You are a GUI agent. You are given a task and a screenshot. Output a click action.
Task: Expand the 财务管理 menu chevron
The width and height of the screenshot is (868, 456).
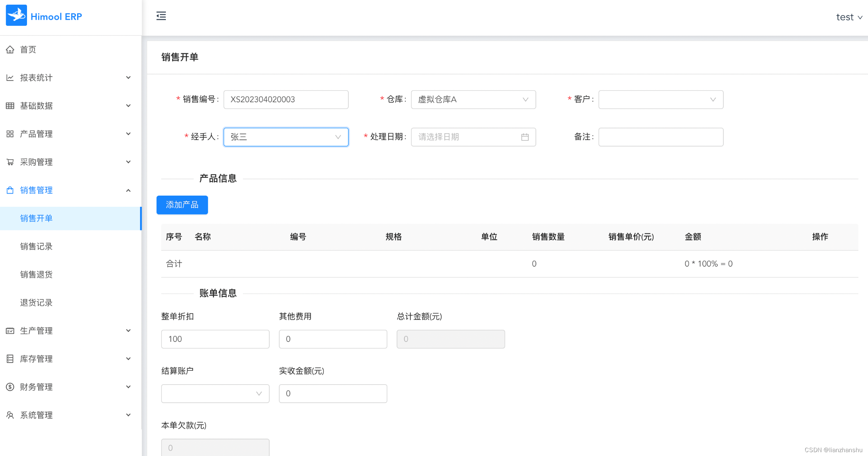coord(128,387)
